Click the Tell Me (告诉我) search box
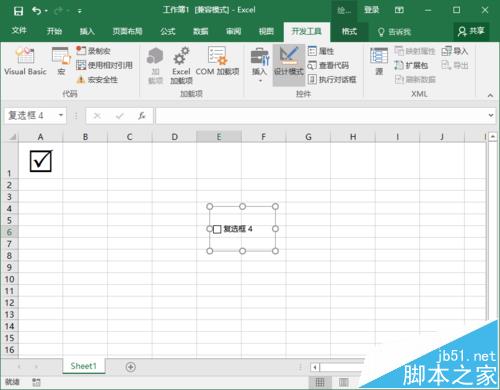 click(x=394, y=32)
